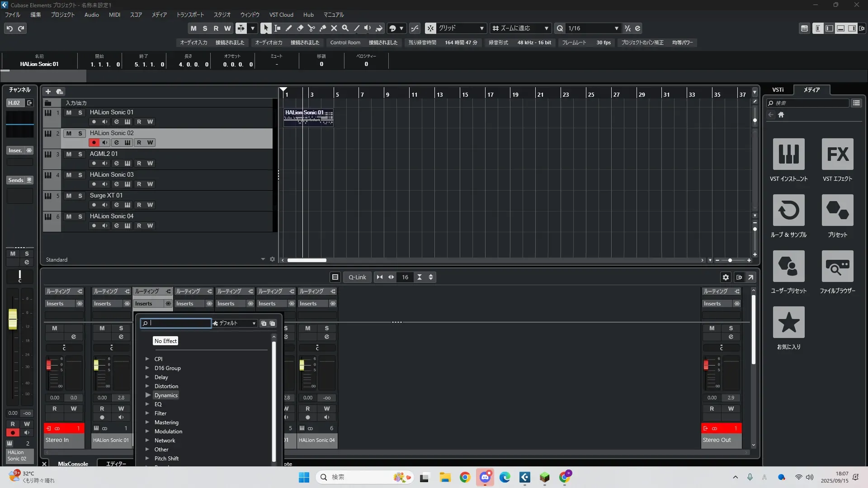Click the Q-Link button
The width and height of the screenshot is (868, 488).
tap(357, 277)
